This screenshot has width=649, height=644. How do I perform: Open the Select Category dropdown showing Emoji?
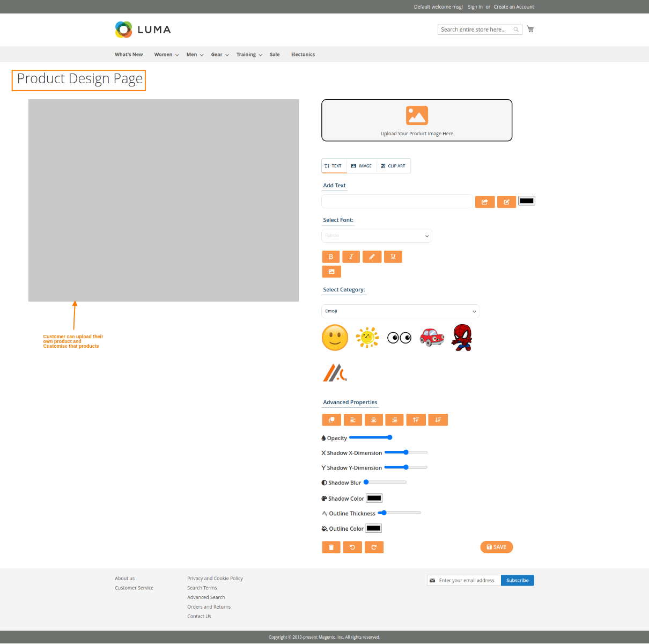coord(400,311)
